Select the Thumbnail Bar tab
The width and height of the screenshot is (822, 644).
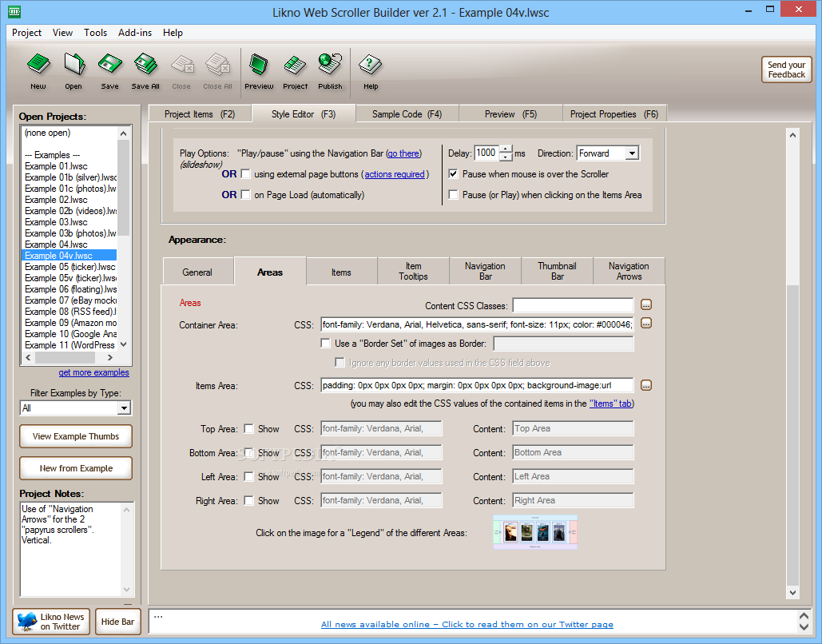pyautogui.click(x=557, y=271)
